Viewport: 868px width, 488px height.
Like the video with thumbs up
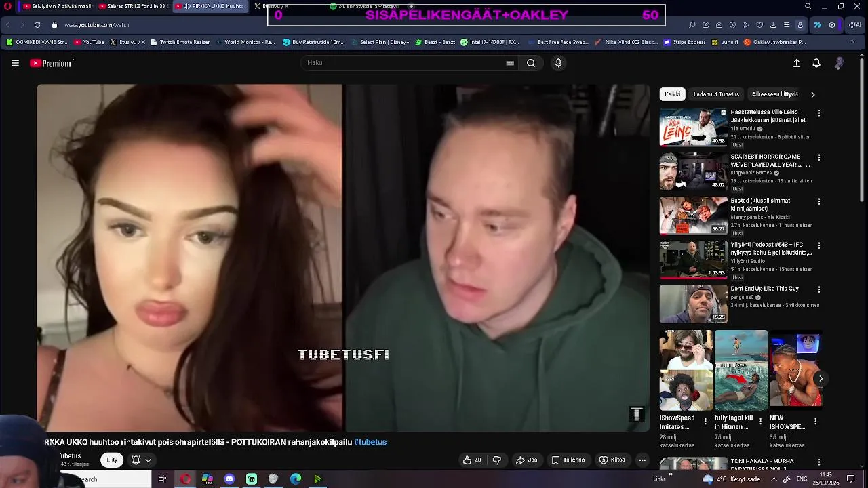472,460
